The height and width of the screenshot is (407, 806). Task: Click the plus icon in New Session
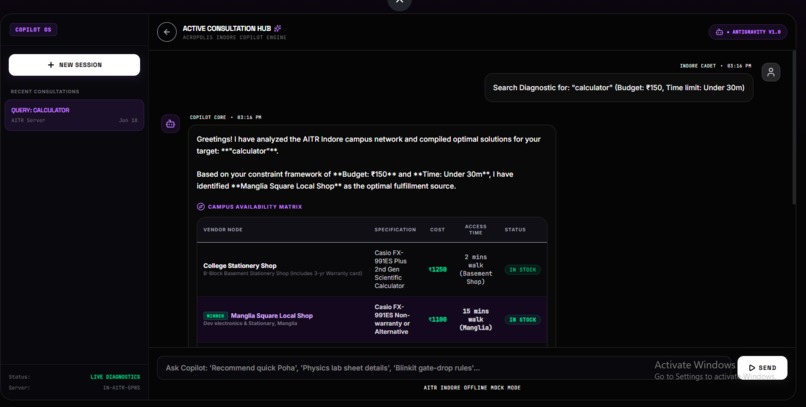pos(51,65)
